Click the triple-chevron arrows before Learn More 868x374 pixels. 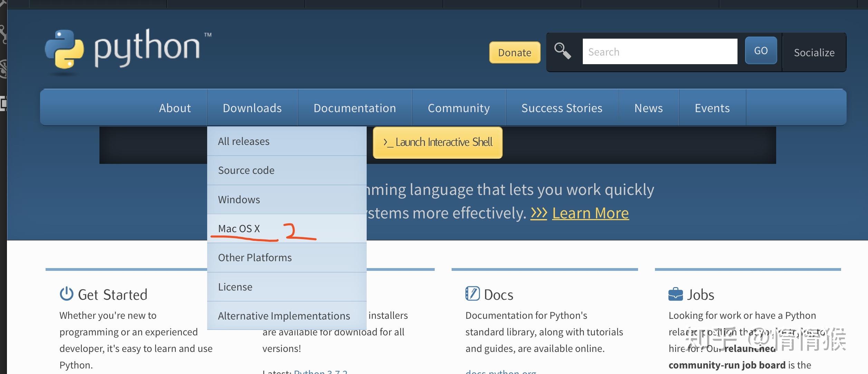539,213
